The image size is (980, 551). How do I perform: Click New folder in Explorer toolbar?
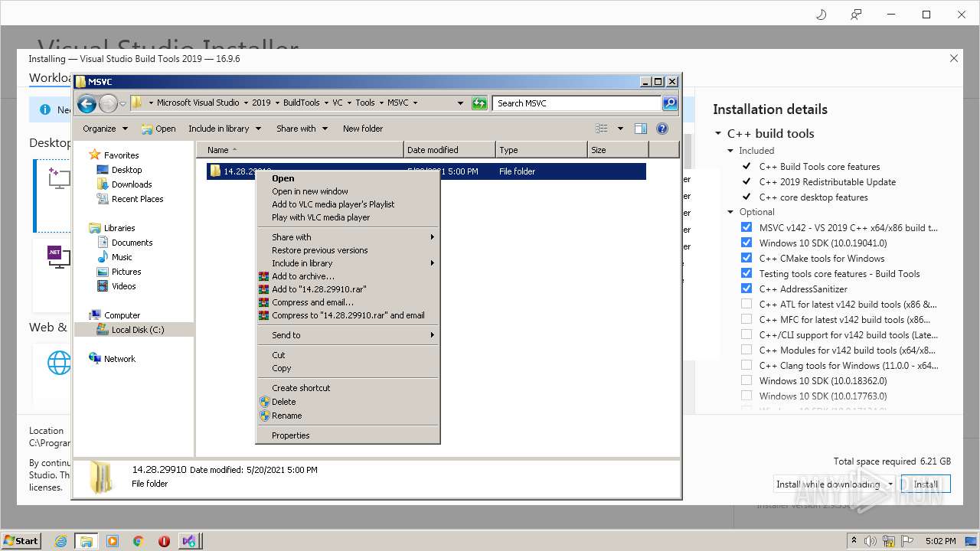(363, 129)
